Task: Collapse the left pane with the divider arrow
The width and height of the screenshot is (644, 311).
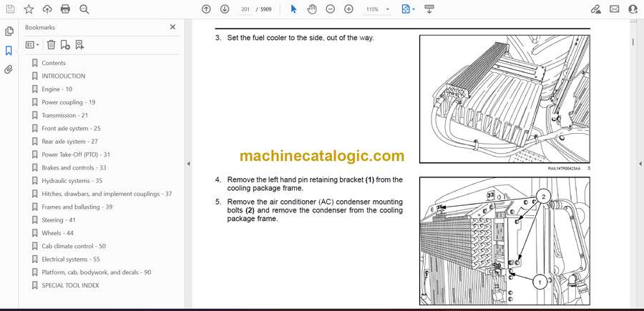Action: coord(187,164)
